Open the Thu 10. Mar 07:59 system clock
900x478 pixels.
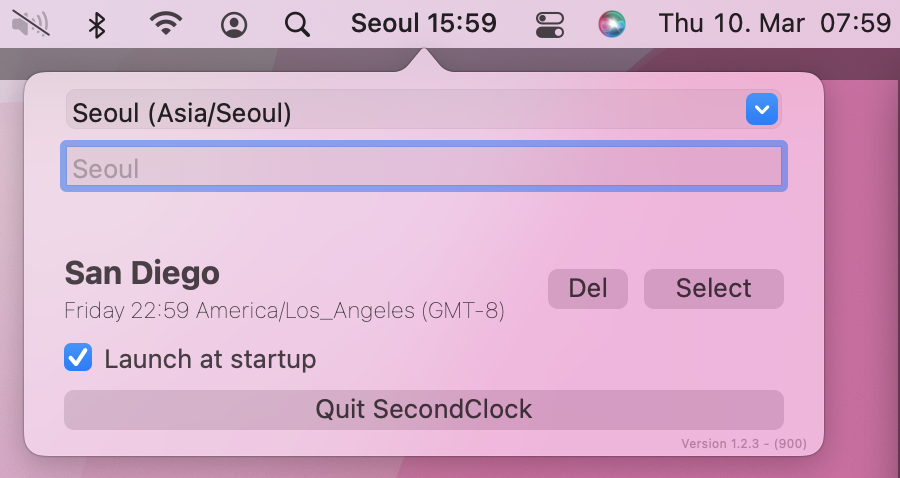click(774, 24)
